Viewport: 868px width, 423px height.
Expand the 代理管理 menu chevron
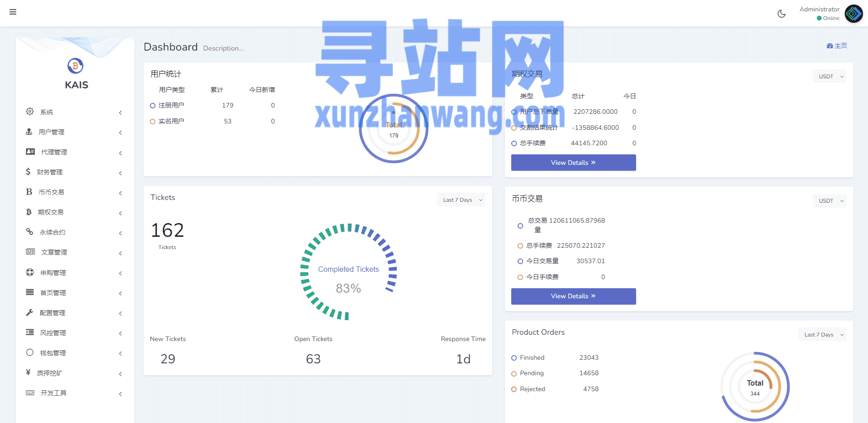(120, 153)
